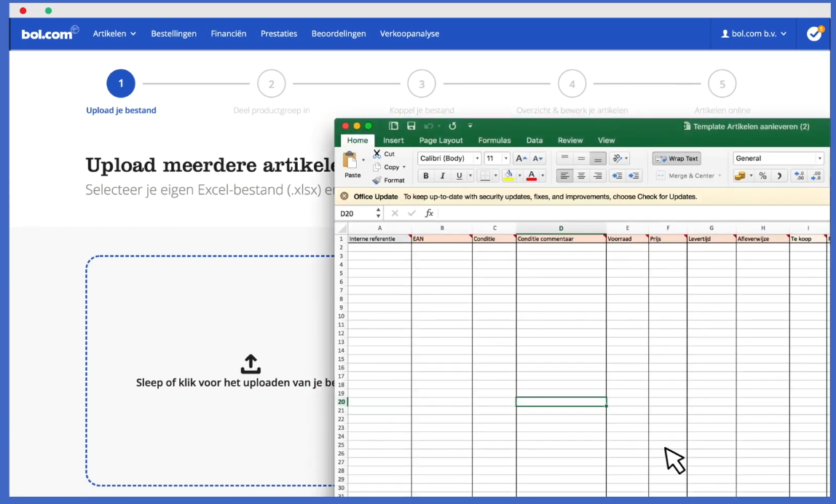The image size is (836, 504).
Task: Increase decimal places
Action: tap(799, 176)
